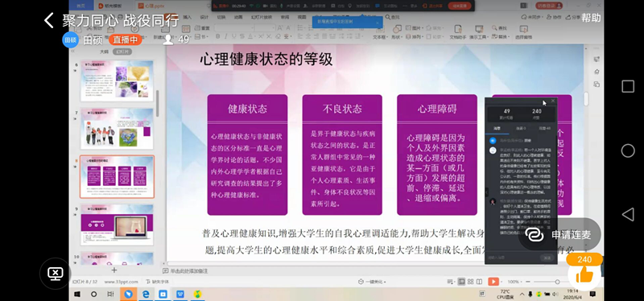Tap the Android recent-apps square icon
Viewport: 644px width, 301px height.
pyautogui.click(x=628, y=86)
